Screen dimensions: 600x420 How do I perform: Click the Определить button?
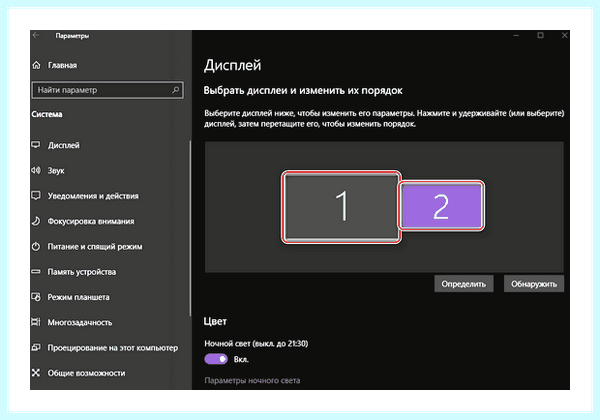pyautogui.click(x=463, y=284)
